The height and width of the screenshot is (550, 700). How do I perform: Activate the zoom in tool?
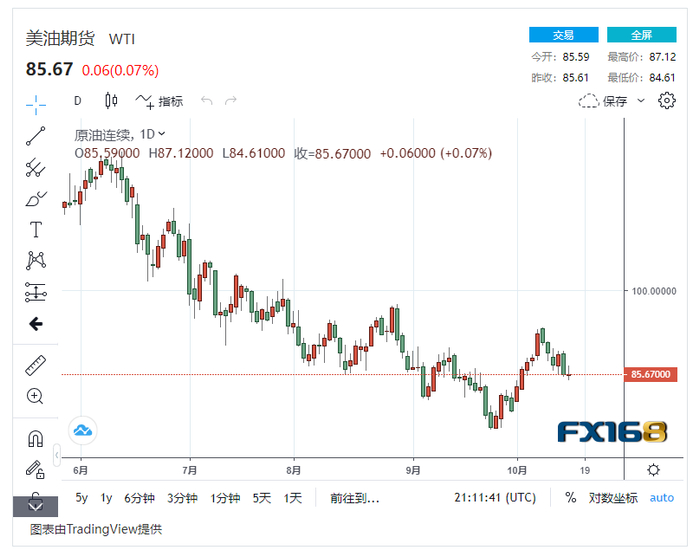pos(35,396)
